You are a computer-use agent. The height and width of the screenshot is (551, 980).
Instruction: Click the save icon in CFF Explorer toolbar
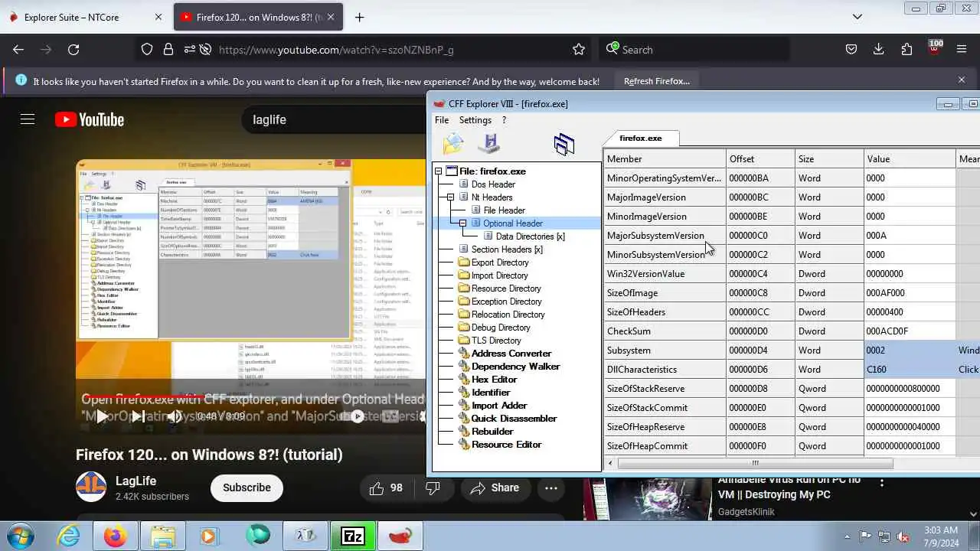pos(489,144)
